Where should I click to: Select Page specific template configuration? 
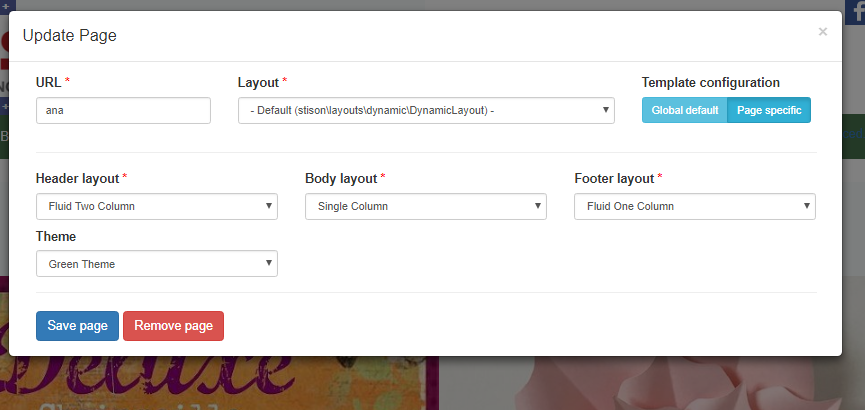[769, 110]
